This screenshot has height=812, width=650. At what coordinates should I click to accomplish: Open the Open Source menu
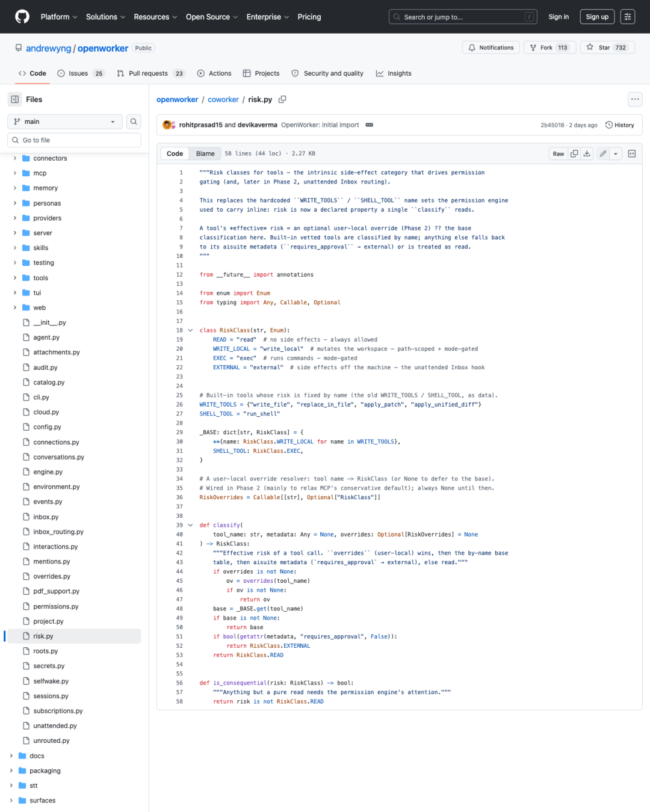tap(212, 17)
